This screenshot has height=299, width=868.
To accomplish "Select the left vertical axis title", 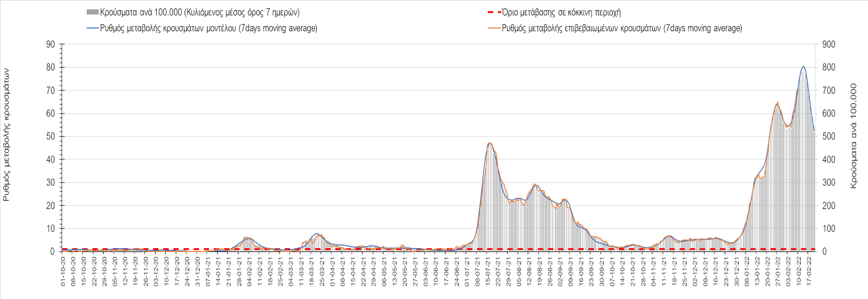I will 7,134.
